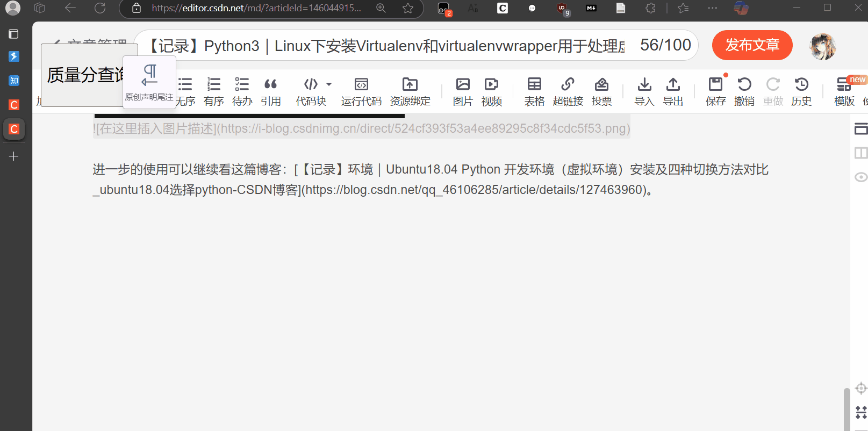Click the editor vertical scrollbar thumb
The image size is (868, 431).
pyautogui.click(x=847, y=409)
